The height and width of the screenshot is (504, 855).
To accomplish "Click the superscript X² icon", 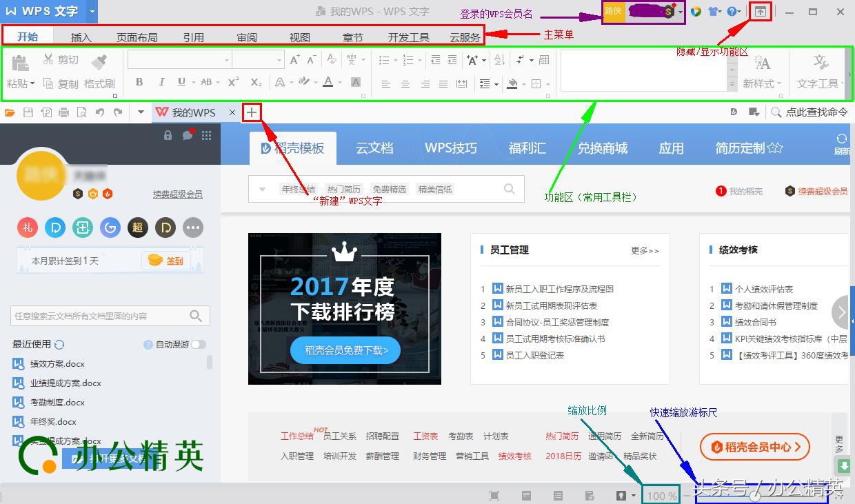I will pyautogui.click(x=234, y=82).
